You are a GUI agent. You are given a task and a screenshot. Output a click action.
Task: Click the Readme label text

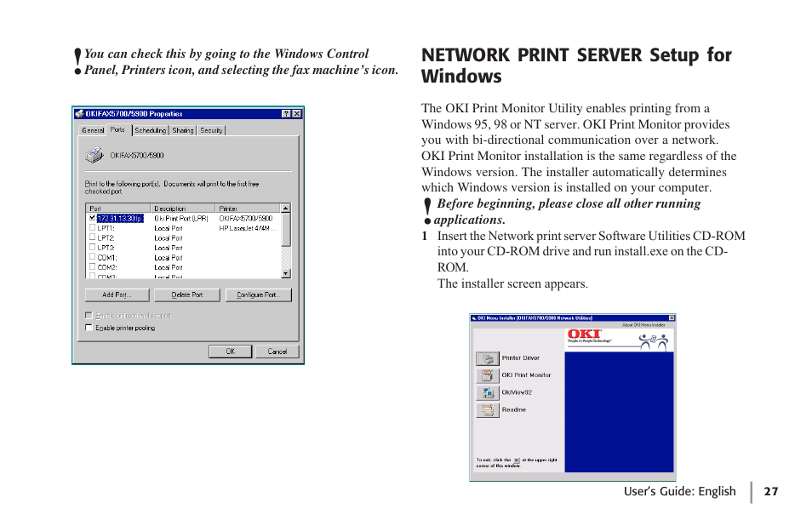coord(514,410)
